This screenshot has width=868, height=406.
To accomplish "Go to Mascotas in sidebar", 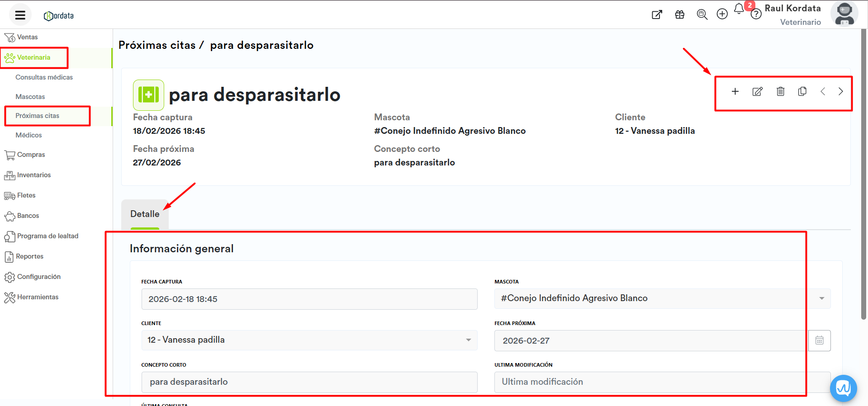I will [30, 97].
